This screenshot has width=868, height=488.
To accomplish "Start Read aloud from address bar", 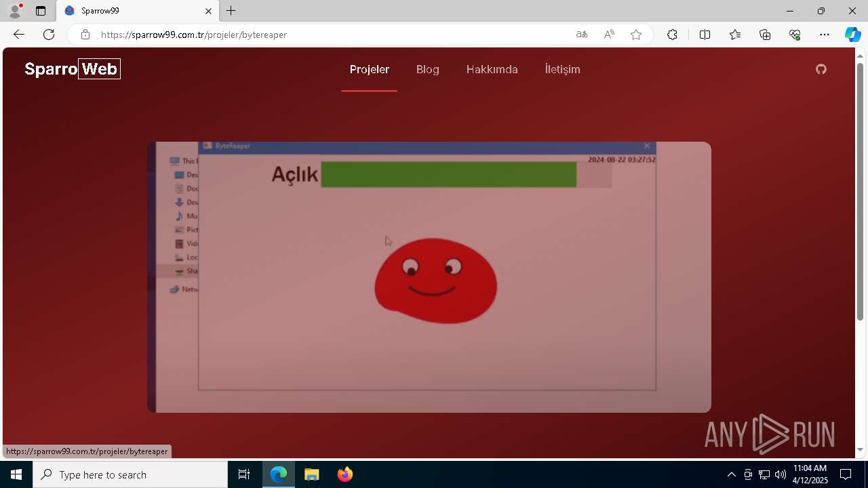I will click(x=609, y=35).
